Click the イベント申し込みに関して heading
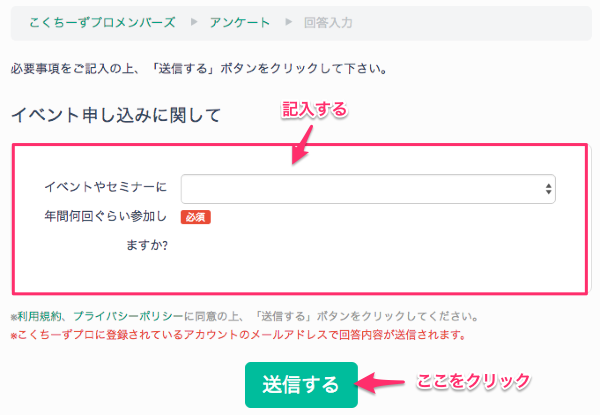The height and width of the screenshot is (415, 600). pos(115,114)
